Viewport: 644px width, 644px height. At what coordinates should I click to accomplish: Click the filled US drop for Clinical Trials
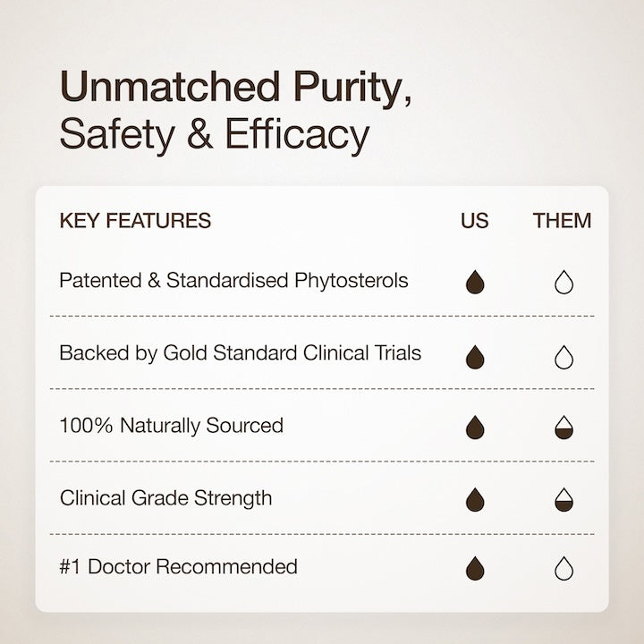pyautogui.click(x=475, y=357)
